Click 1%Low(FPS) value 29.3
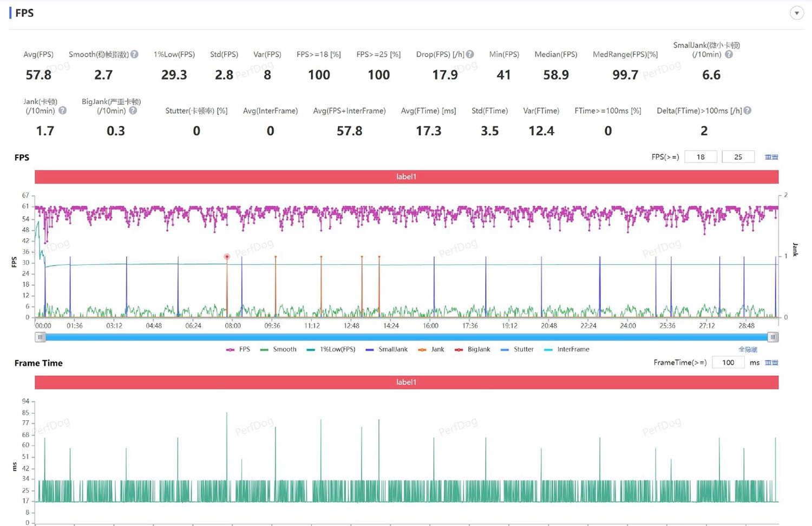Screen dimensions: 812x526 [174, 75]
